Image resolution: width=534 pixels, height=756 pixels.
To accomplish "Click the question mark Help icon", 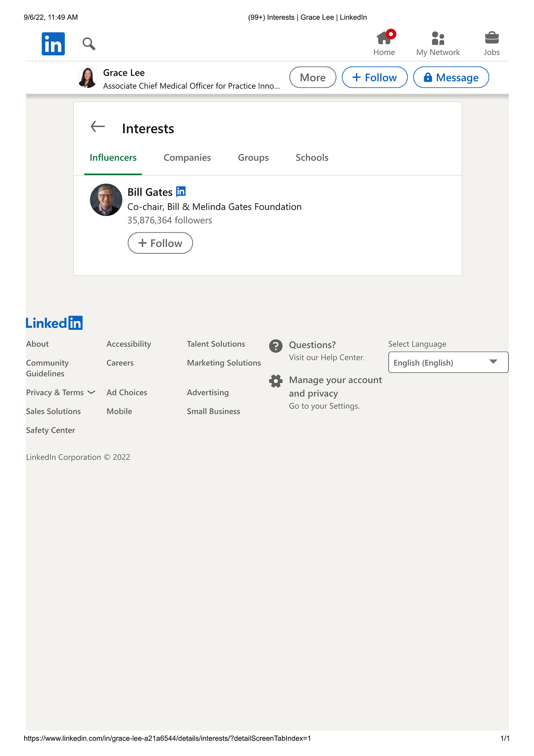I will tap(276, 346).
